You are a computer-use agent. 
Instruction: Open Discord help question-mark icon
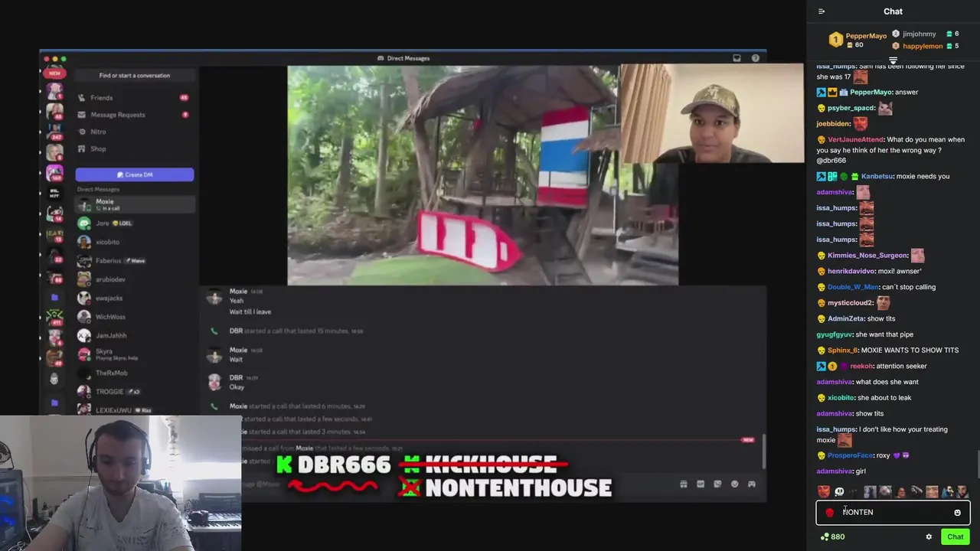click(x=755, y=58)
